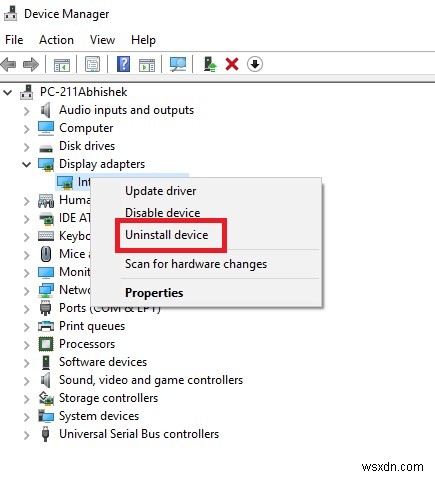Click the down-arrow disable device toolbar icon

click(x=255, y=64)
